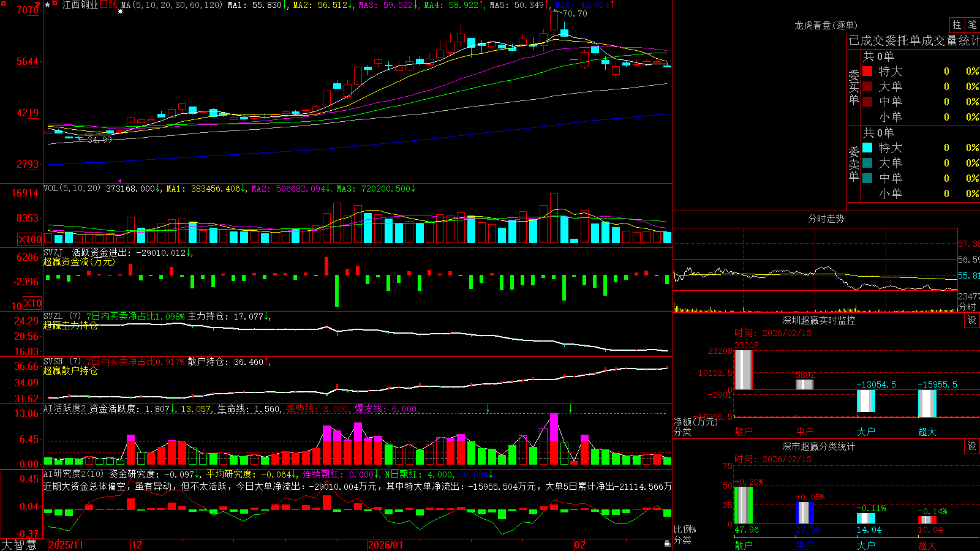Select the 12 month timeline marker
The height and width of the screenshot is (551, 980).
pos(137,545)
